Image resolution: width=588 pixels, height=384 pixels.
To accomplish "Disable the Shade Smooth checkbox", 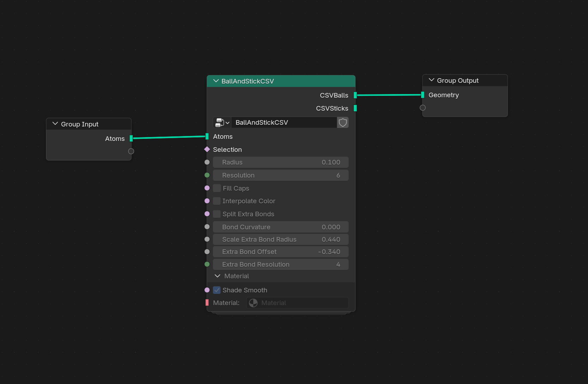I will coord(217,290).
